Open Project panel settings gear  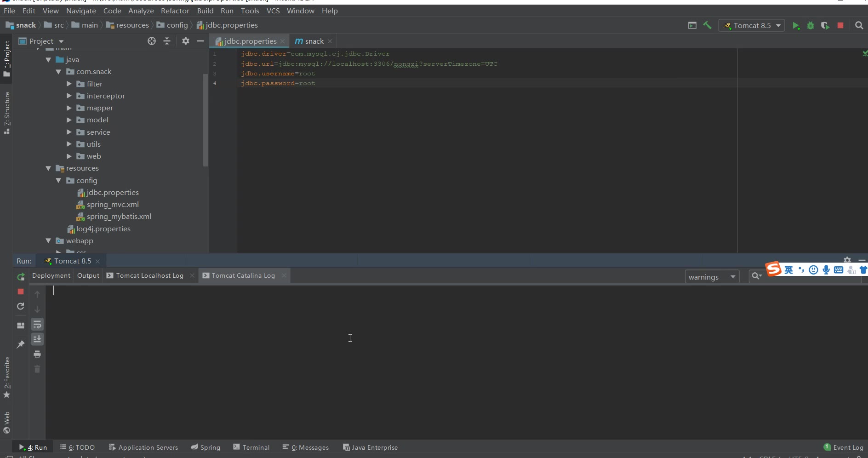tap(185, 41)
